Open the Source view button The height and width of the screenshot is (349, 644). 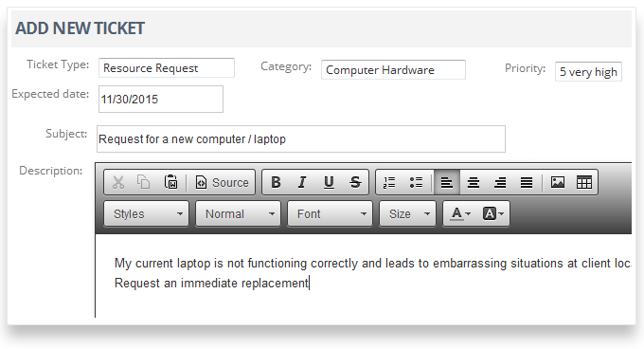click(223, 182)
